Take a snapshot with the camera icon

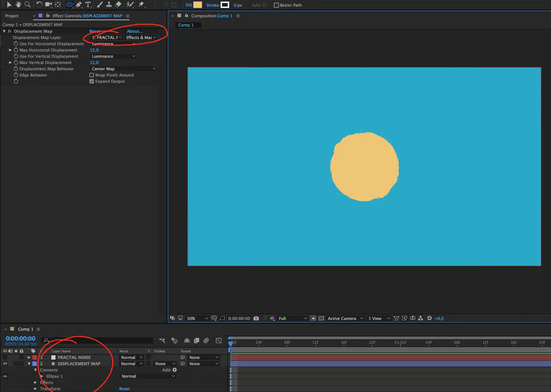256,318
